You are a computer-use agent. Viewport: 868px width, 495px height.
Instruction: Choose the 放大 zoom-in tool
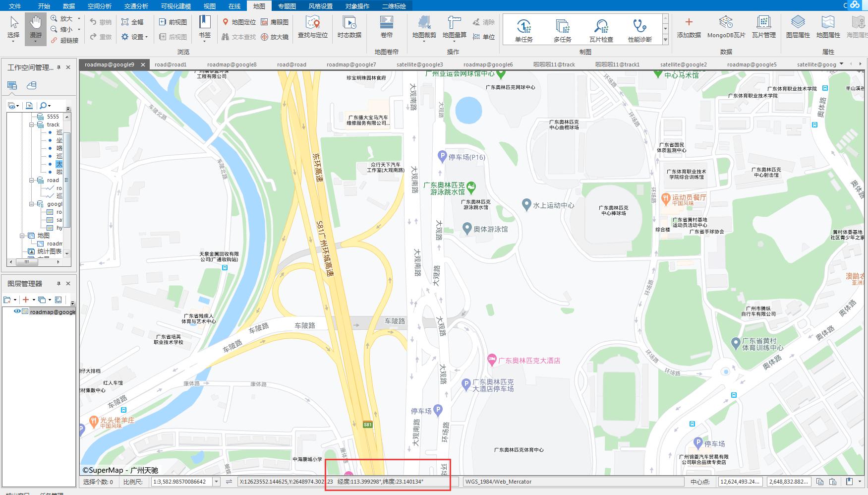[62, 18]
